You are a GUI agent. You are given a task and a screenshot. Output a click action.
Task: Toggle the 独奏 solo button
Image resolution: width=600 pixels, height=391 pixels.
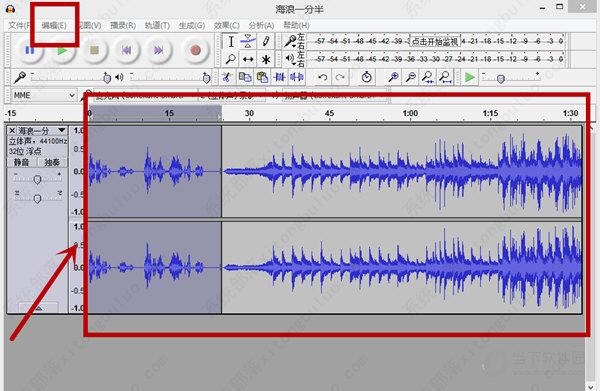coord(52,162)
